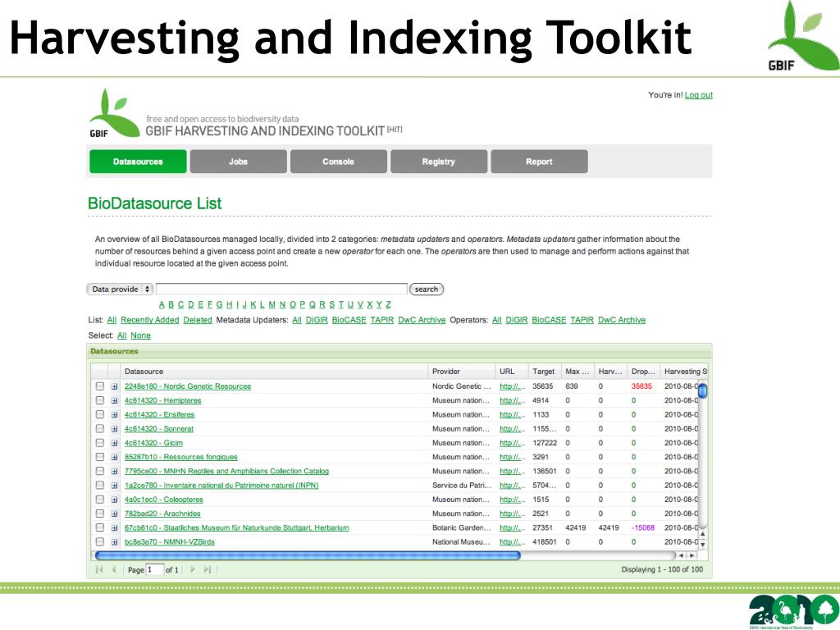The height and width of the screenshot is (630, 840).
Task: Expand the Staatliches Museum Stuttgart Herbarium row
Action: [x=114, y=527]
